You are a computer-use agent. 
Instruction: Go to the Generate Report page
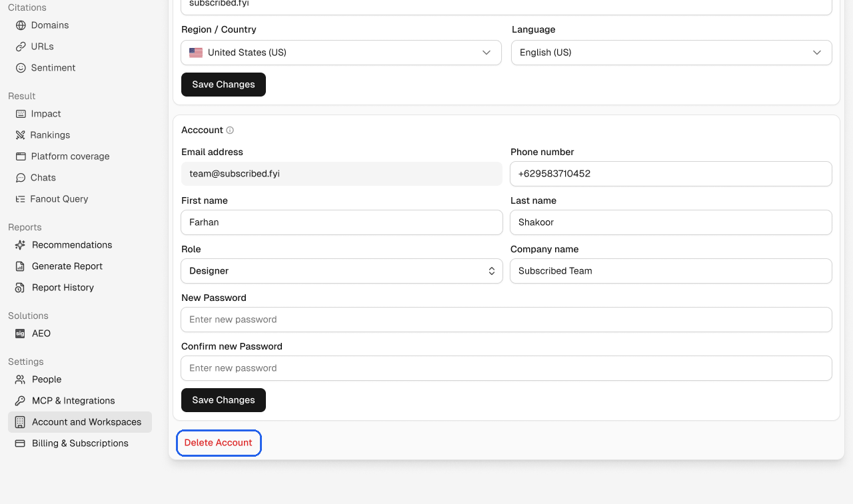[80, 266]
